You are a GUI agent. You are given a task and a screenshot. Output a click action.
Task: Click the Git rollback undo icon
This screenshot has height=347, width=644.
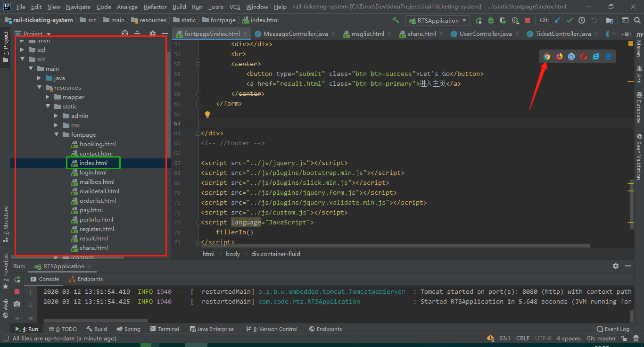(594, 20)
